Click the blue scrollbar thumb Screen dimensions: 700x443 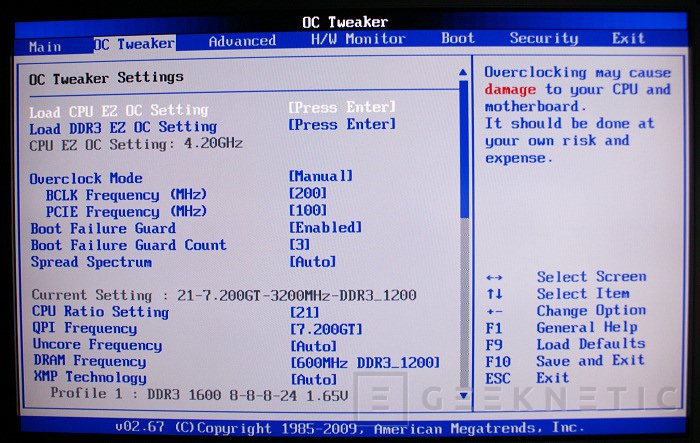[x=464, y=149]
